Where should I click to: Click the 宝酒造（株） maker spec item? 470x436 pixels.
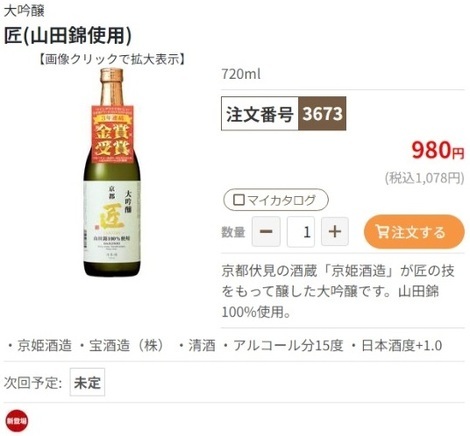[x=122, y=345]
